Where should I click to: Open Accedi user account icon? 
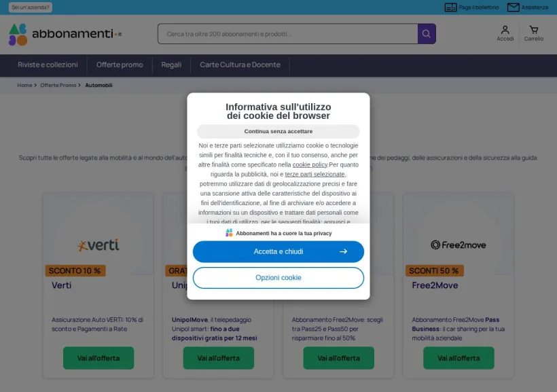point(505,33)
